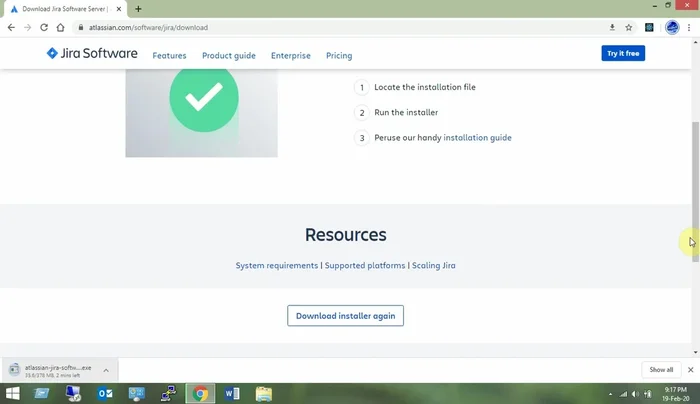The width and height of the screenshot is (700, 404).
Task: Open the Supported platforms link
Action: tap(365, 265)
